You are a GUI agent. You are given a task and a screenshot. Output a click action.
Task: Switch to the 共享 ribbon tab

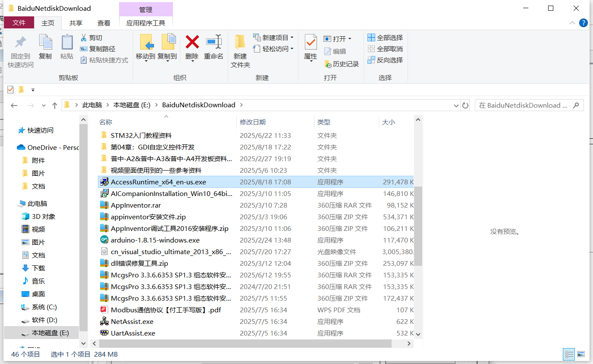76,23
